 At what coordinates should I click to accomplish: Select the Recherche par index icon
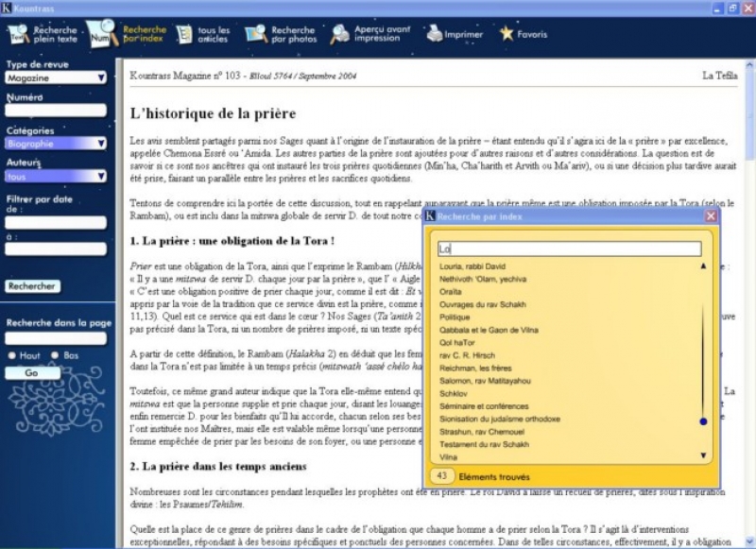[x=102, y=33]
